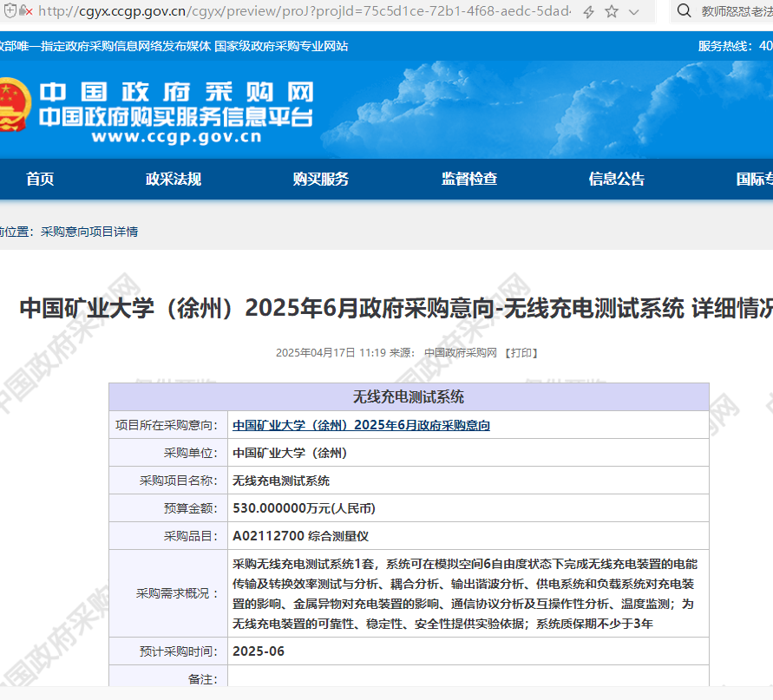The height and width of the screenshot is (700, 773).
Task: Click the lightning speed mode icon
Action: (588, 11)
